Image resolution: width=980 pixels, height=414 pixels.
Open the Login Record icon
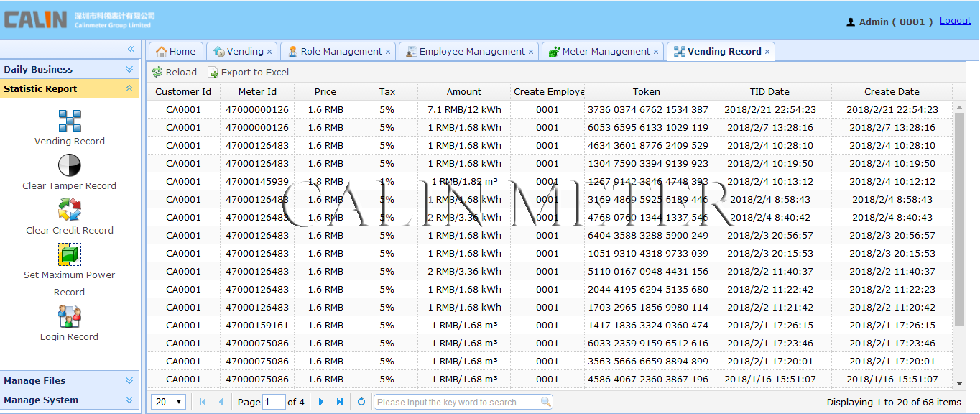coord(70,316)
